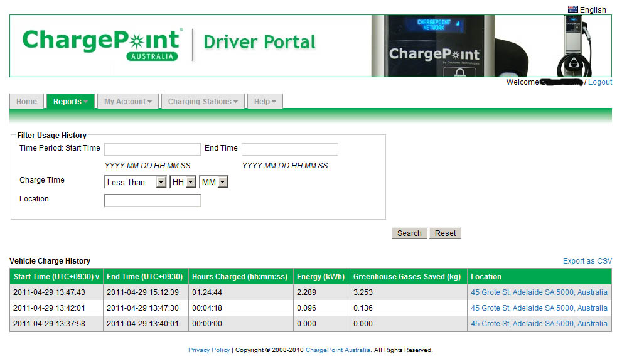
Task: Select start time 2011-04-29 13:42:01 cell
Action: tap(56, 308)
